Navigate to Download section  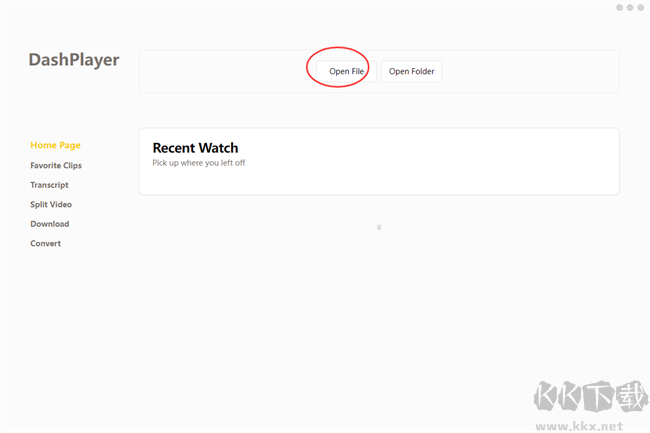(50, 224)
